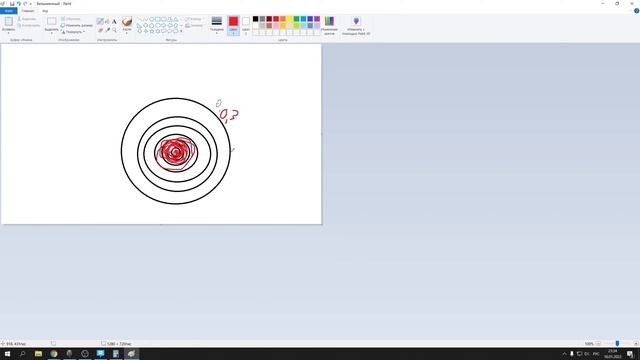Select the Line shape in shapes gallery
Image resolution: width=640 pixels, height=360 pixels.
140,19
